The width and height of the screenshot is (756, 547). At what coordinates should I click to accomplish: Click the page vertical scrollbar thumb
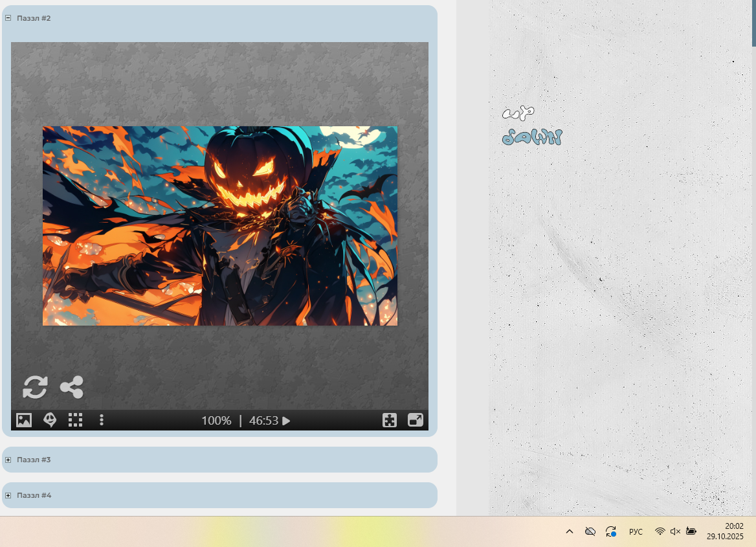pos(754,23)
